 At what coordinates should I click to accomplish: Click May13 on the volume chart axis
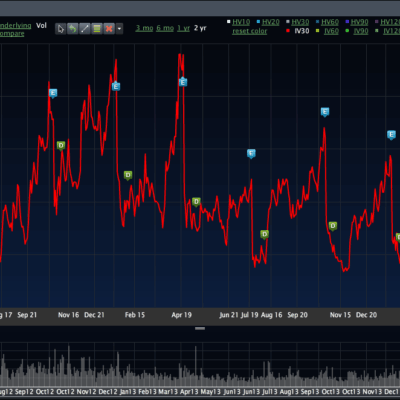(x=210, y=392)
